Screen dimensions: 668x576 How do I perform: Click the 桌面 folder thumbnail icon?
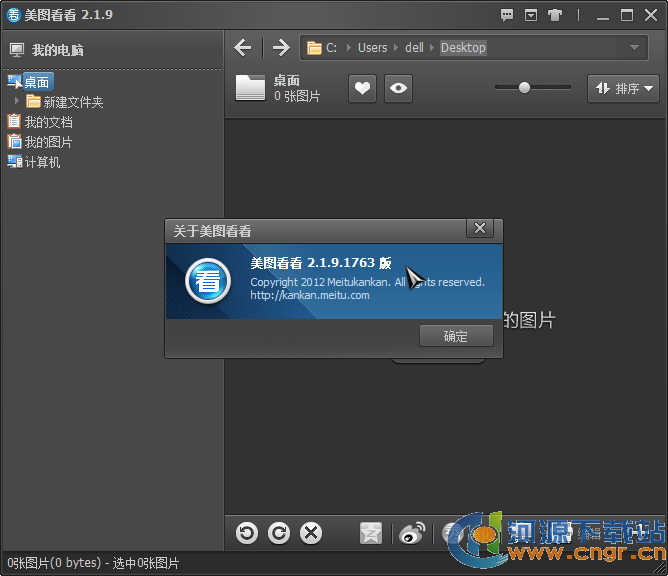coord(250,87)
